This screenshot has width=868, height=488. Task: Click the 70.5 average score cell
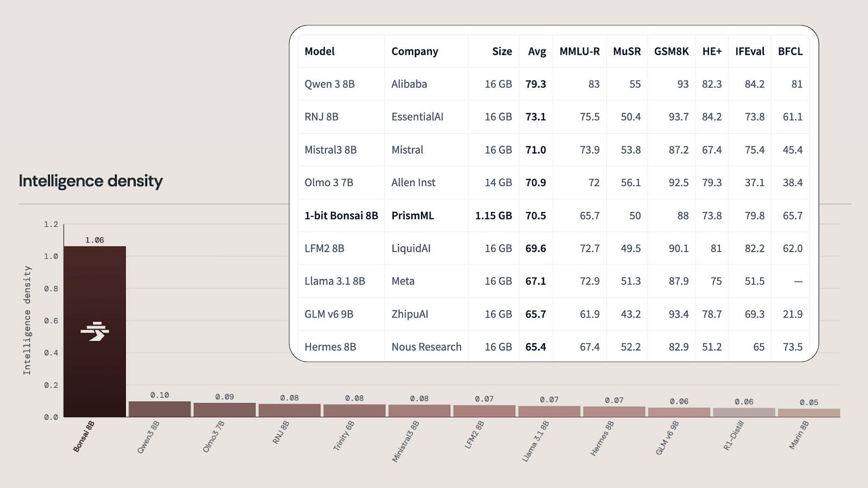click(x=535, y=215)
